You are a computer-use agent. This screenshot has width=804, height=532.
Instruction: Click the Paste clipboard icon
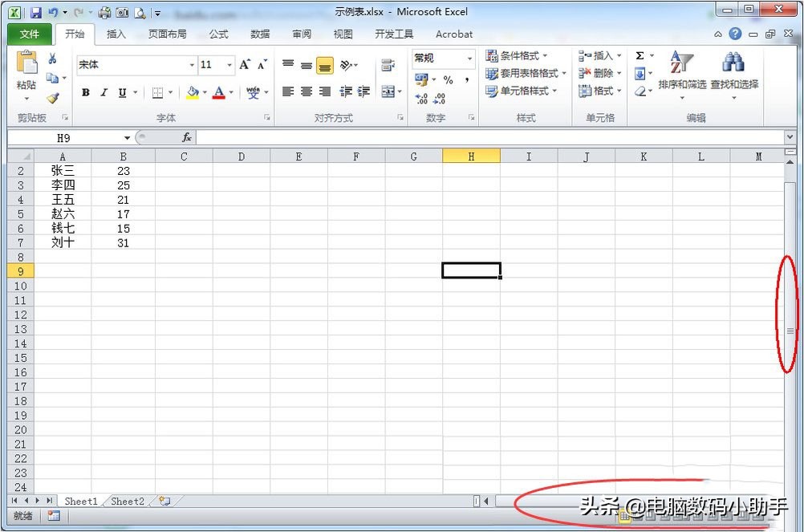[26, 62]
